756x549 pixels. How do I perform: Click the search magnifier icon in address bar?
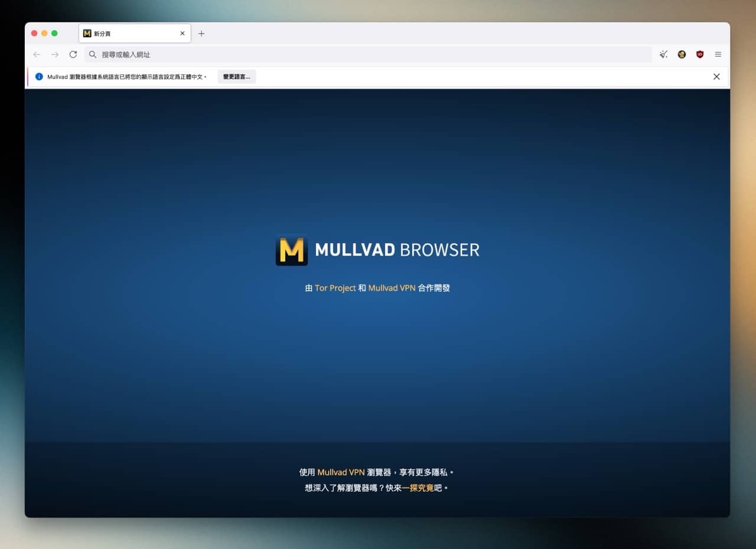tap(93, 54)
